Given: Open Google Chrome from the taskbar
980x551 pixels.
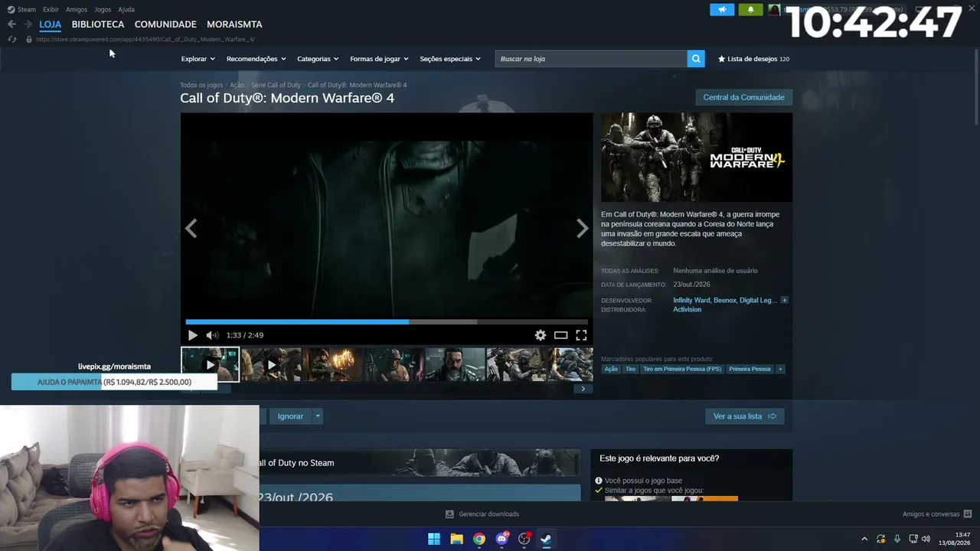Looking at the screenshot, I should pyautogui.click(x=479, y=539).
